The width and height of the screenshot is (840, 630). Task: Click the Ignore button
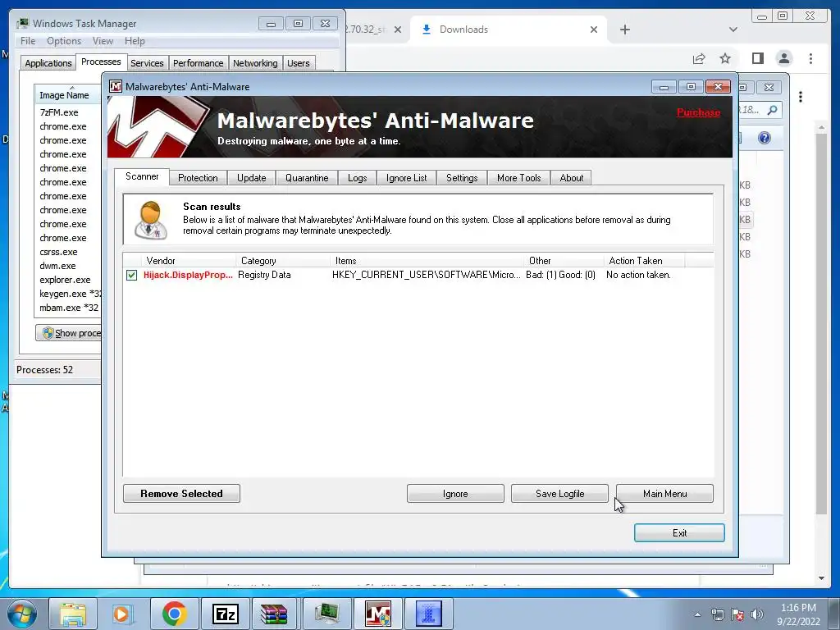(x=455, y=493)
